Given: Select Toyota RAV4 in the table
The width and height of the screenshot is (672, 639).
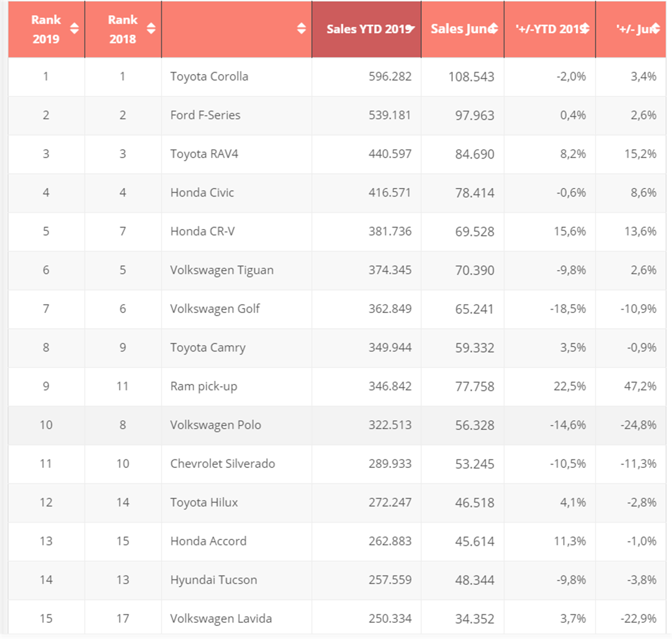Looking at the screenshot, I should click(x=204, y=154).
